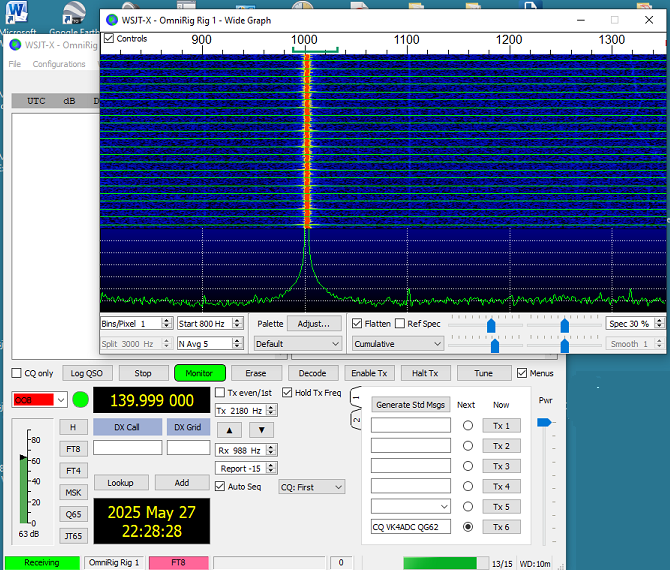Open the CQ: First dropdown

pyautogui.click(x=311, y=487)
